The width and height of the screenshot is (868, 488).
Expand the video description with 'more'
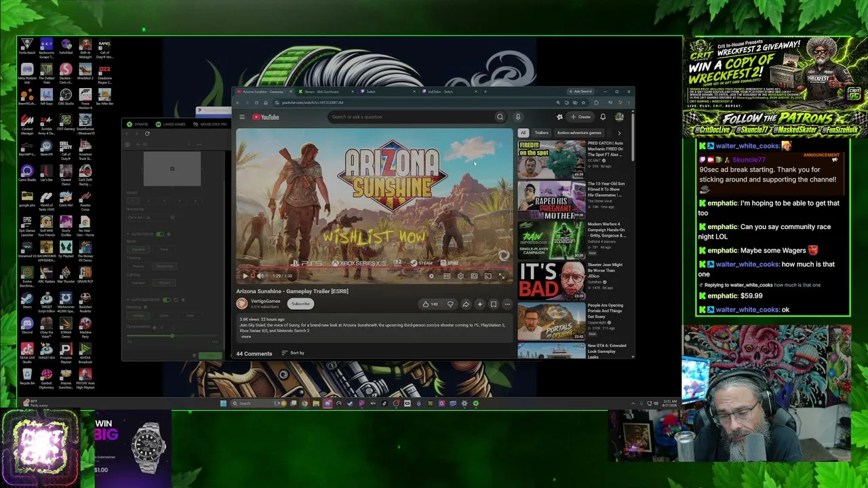coord(245,336)
